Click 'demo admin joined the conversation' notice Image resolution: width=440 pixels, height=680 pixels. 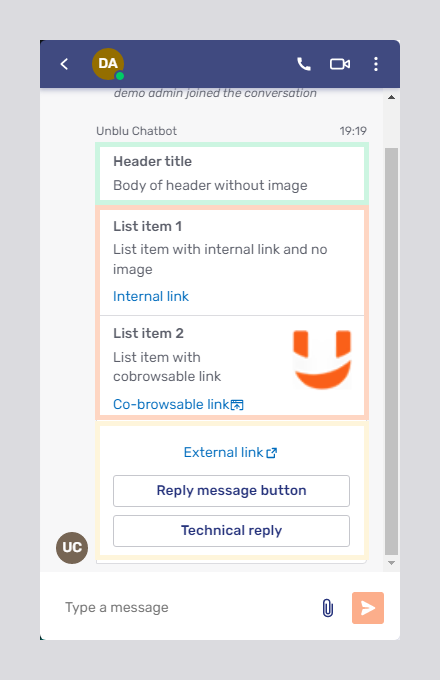215,93
